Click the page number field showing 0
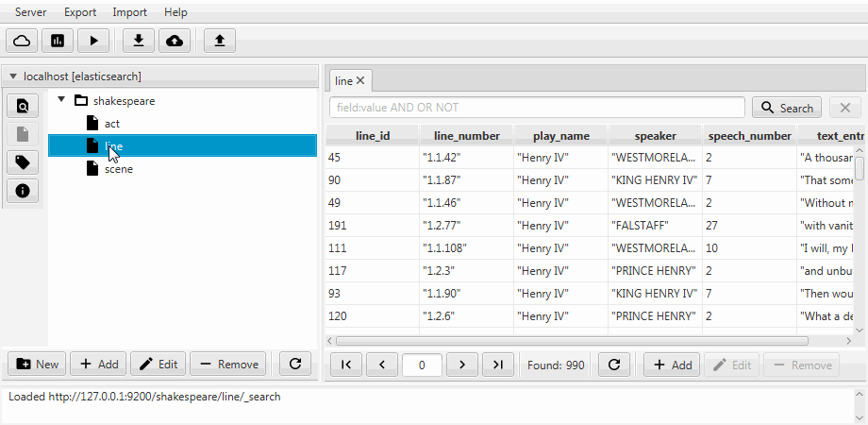Image resolution: width=868 pixels, height=425 pixels. 422,365
